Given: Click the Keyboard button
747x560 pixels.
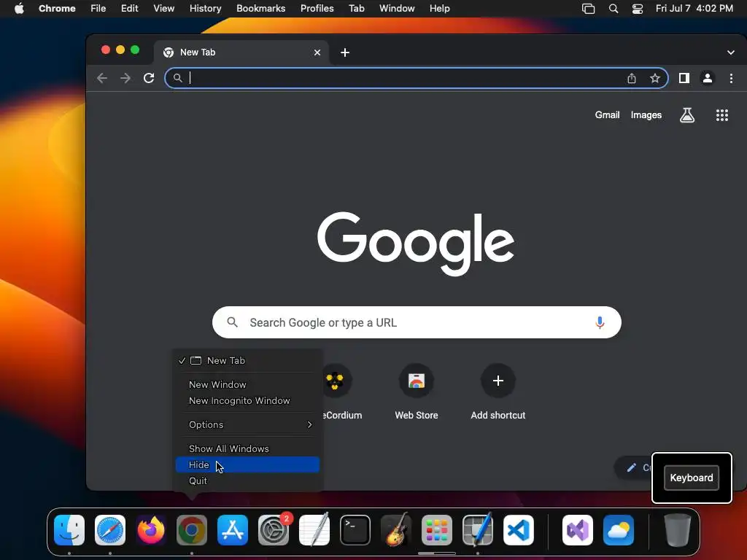Looking at the screenshot, I should [x=692, y=478].
